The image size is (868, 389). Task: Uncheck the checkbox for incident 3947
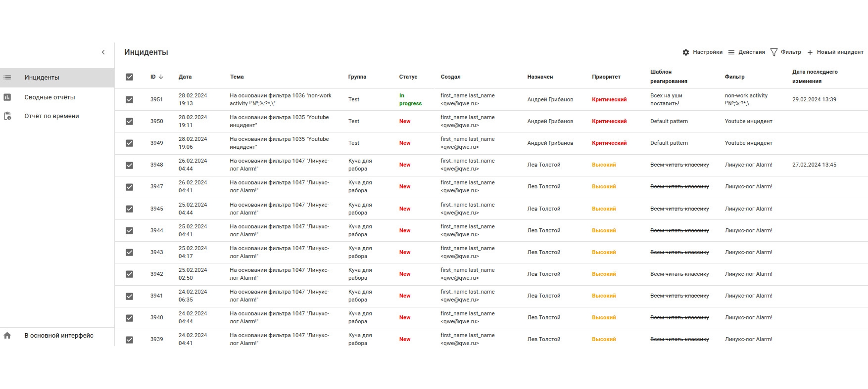coord(130,187)
